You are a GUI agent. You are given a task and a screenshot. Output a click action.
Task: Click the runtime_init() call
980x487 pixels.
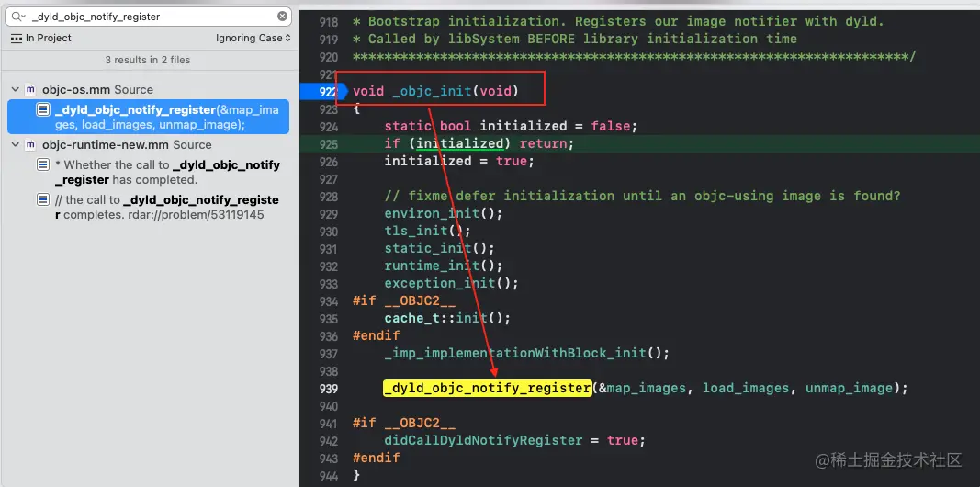point(443,266)
